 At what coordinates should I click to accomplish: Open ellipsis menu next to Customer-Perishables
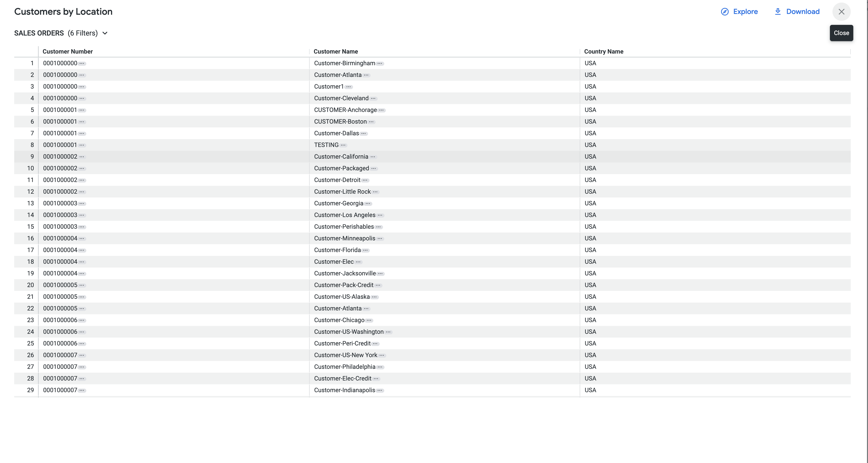click(378, 227)
